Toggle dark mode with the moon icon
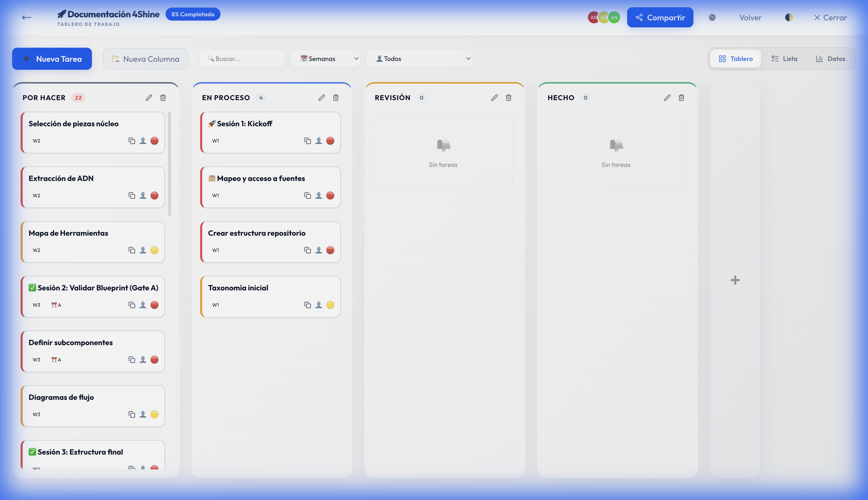Viewport: 868px width, 500px height. 789,17
